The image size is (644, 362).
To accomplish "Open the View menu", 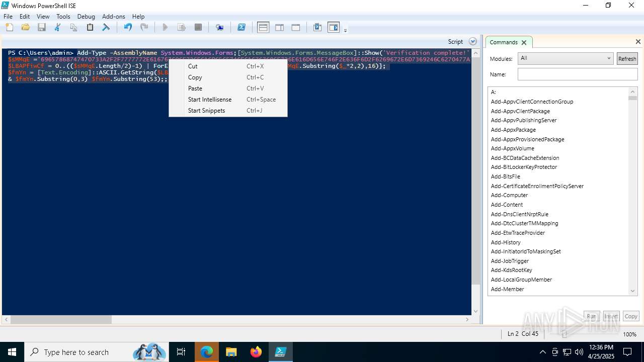I will click(x=43, y=17).
